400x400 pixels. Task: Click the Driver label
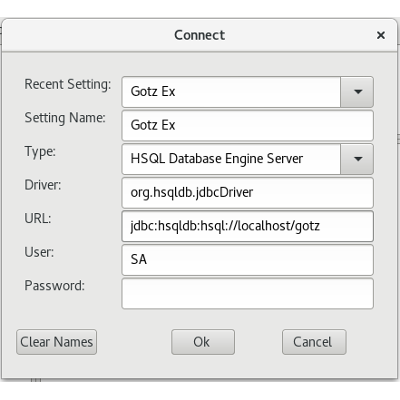[43, 185]
